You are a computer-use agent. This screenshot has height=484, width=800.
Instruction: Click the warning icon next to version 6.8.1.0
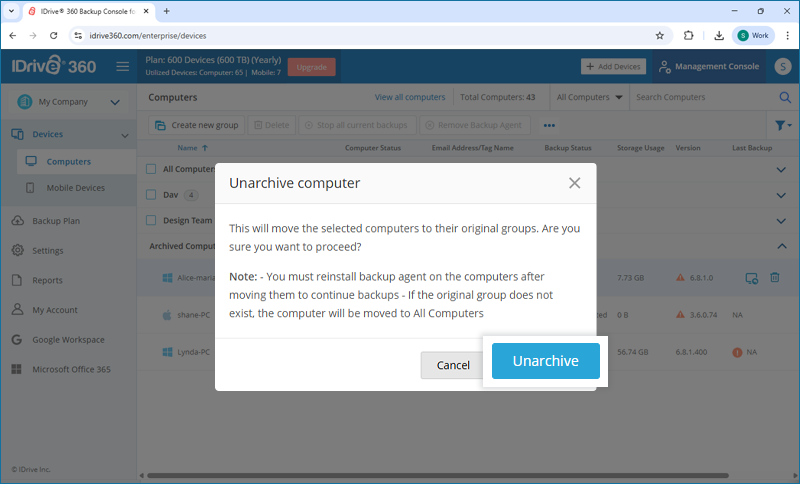(680, 277)
